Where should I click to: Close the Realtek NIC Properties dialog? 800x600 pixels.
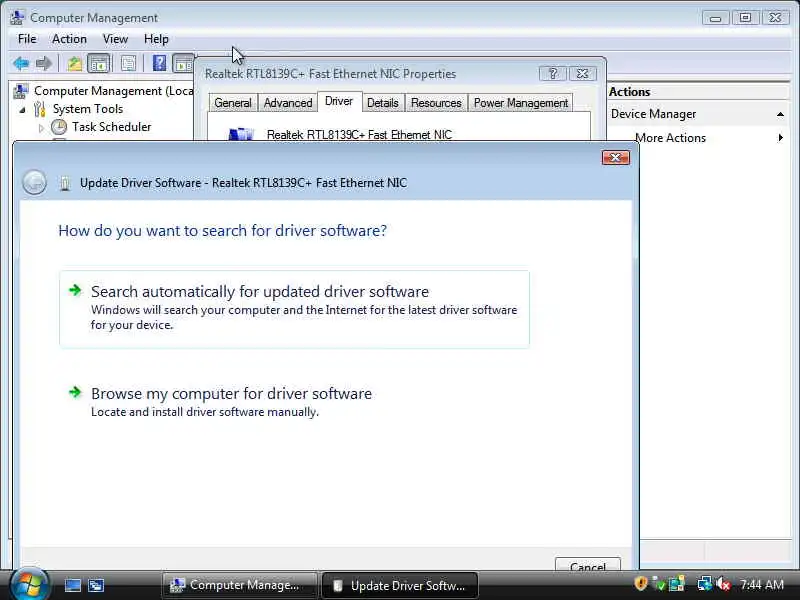(x=582, y=73)
